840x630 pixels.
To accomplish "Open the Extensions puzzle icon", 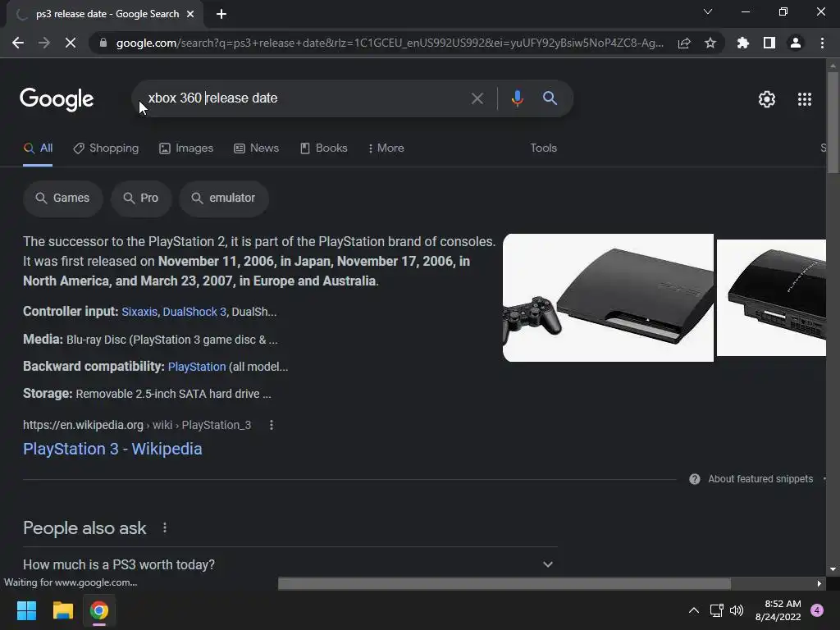I will pos(743,43).
